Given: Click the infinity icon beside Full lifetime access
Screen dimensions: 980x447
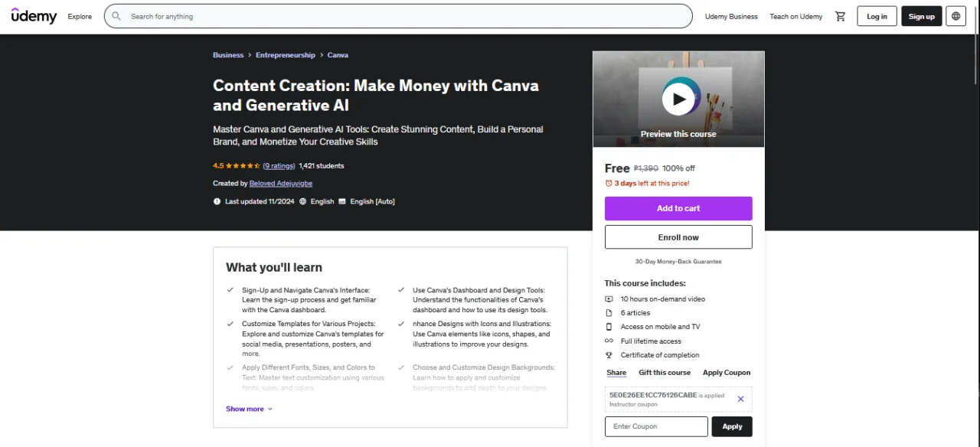Looking at the screenshot, I should pos(609,341).
